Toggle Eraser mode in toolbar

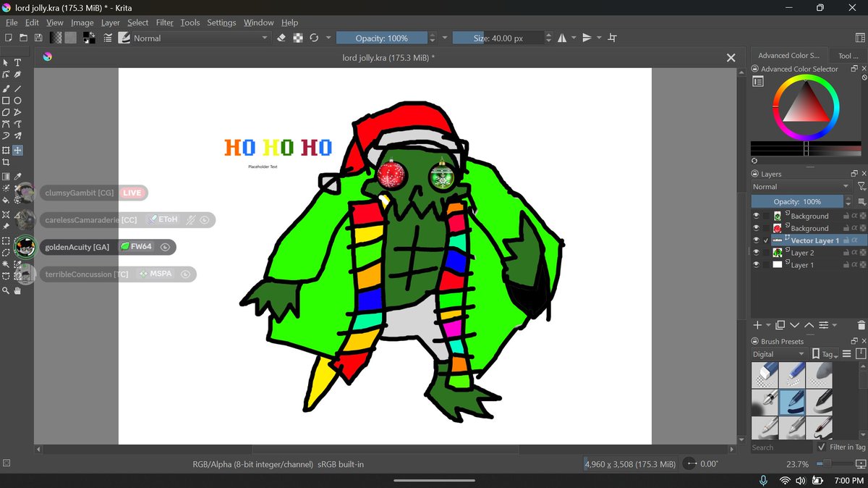[281, 38]
